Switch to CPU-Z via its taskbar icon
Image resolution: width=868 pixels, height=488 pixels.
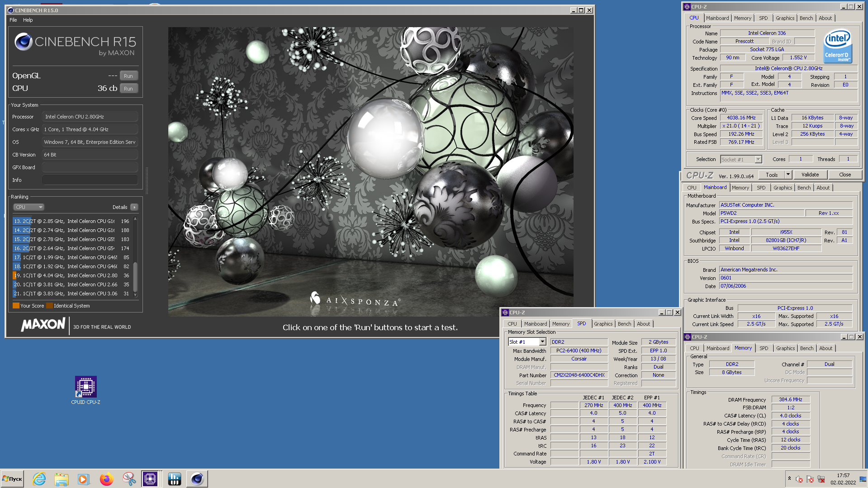(150, 479)
